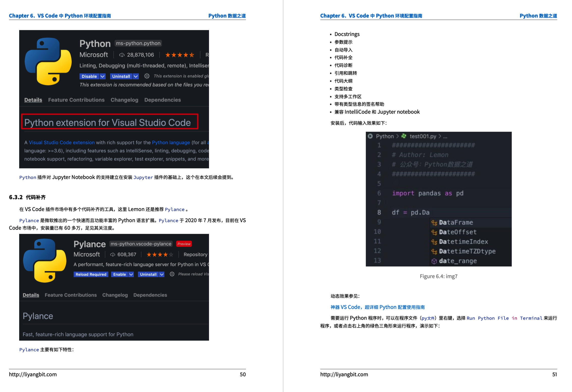This screenshot has width=572, height=392.
Task: Select the DataFrame class icon in the autocomplete list
Action: click(x=434, y=222)
